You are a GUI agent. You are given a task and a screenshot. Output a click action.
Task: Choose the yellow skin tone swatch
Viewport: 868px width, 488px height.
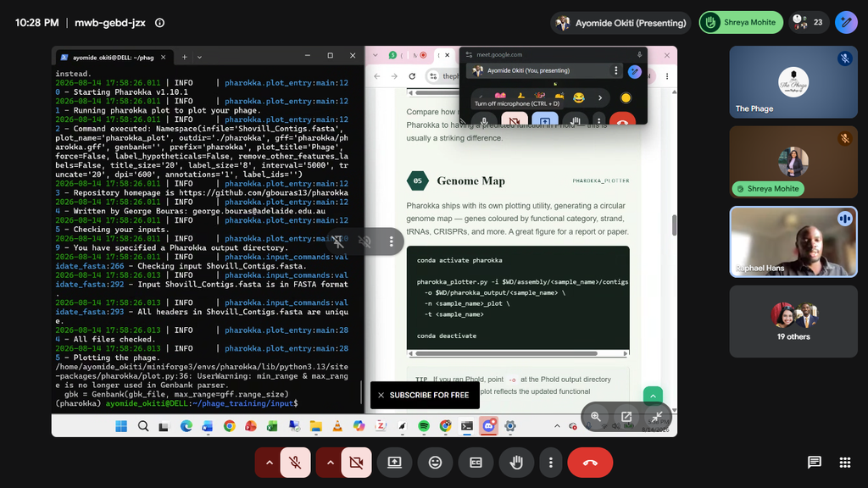tap(626, 98)
